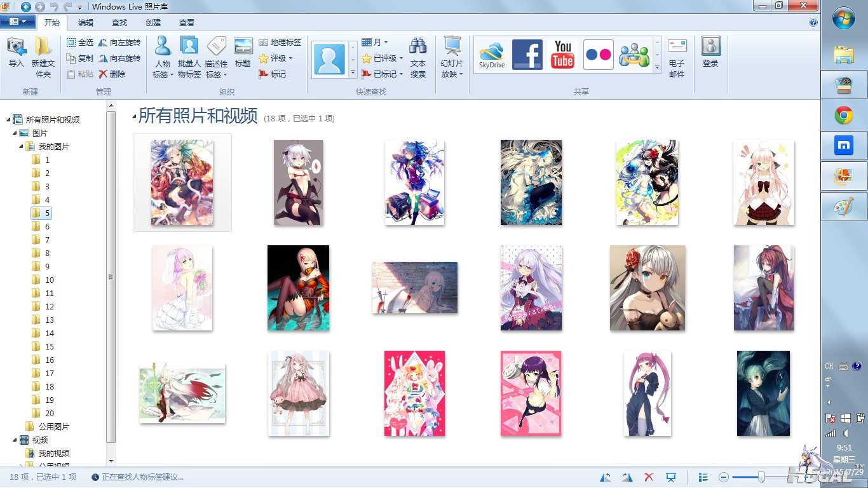Open the 已评级 rated filter dropdown
The width and height of the screenshot is (868, 488).
point(383,58)
